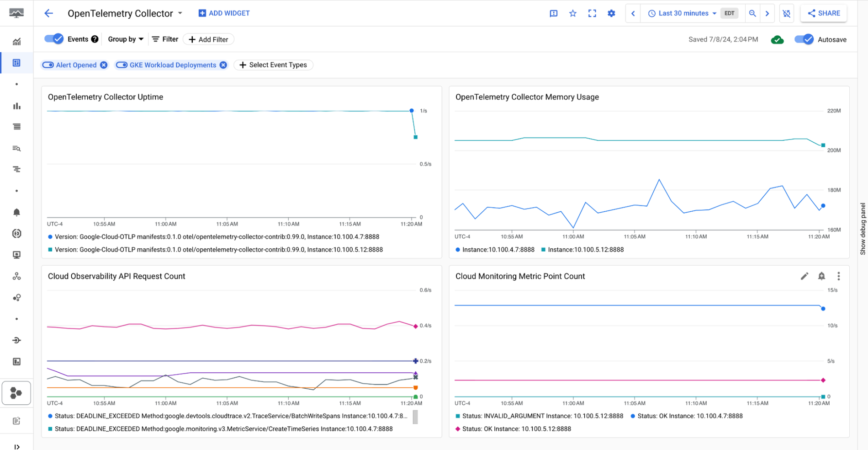Create alert from Metric Point Count widget bell
The height and width of the screenshot is (450, 868).
tap(821, 276)
